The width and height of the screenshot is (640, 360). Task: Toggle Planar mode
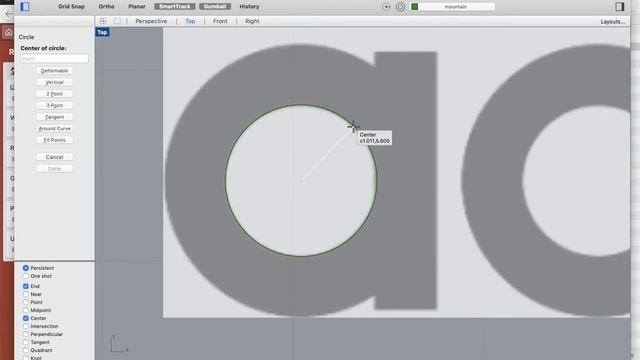[x=137, y=7]
